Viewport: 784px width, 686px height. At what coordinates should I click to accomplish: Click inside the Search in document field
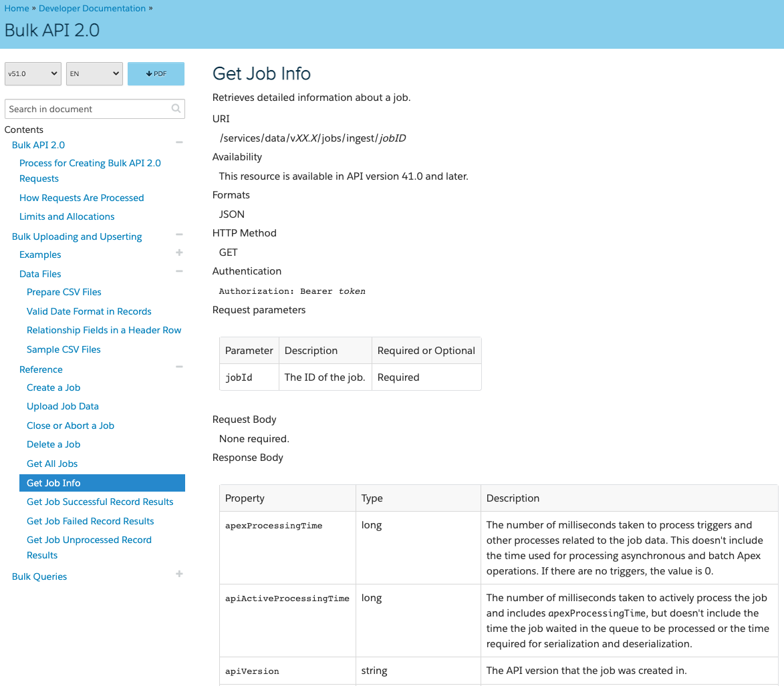pyautogui.click(x=87, y=108)
